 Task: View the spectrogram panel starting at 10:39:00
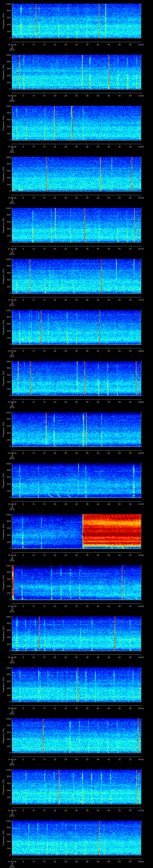(76, 430)
